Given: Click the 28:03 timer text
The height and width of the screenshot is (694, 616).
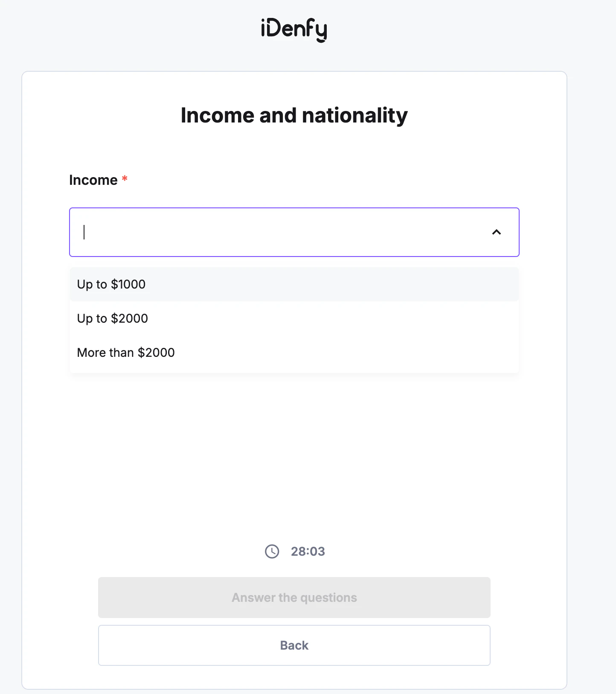Looking at the screenshot, I should pyautogui.click(x=307, y=551).
